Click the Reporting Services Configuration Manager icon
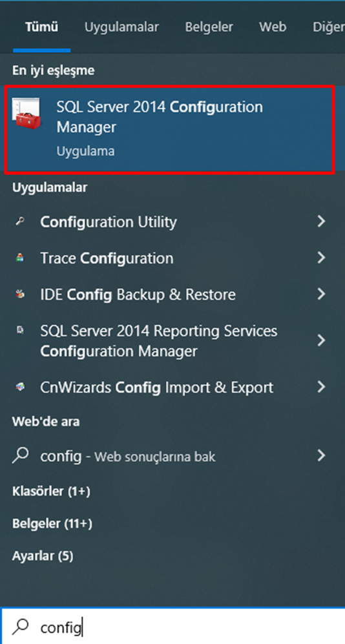The width and height of the screenshot is (345, 644). 20,331
